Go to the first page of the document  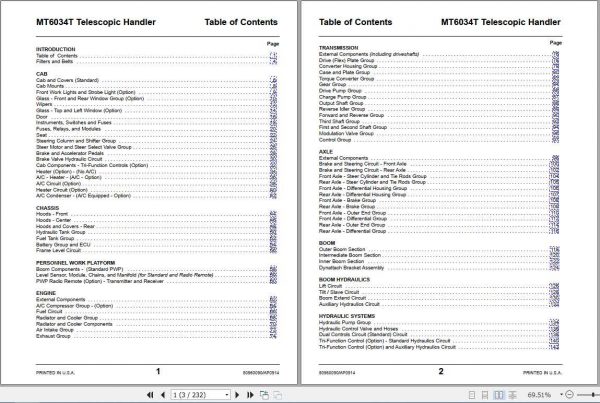[150, 395]
